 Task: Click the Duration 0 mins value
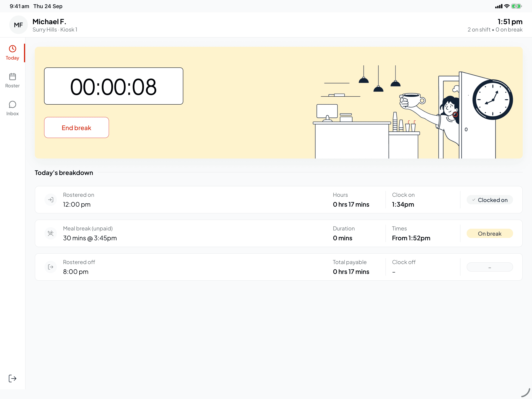(343, 238)
